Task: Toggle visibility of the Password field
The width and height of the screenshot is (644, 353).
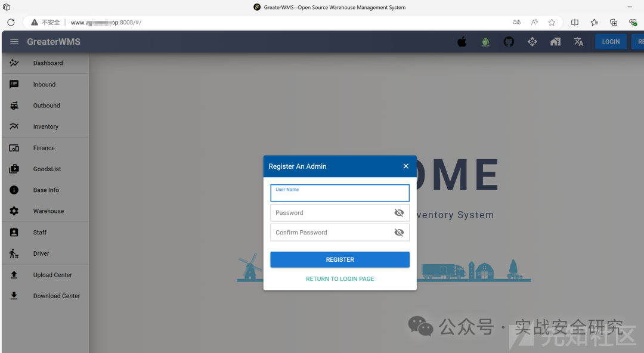Action: pyautogui.click(x=399, y=213)
